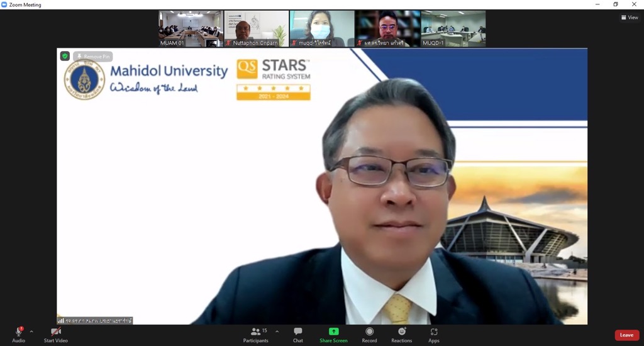Toggle the Audio microphone button
The height and width of the screenshot is (346, 644).
click(18, 334)
